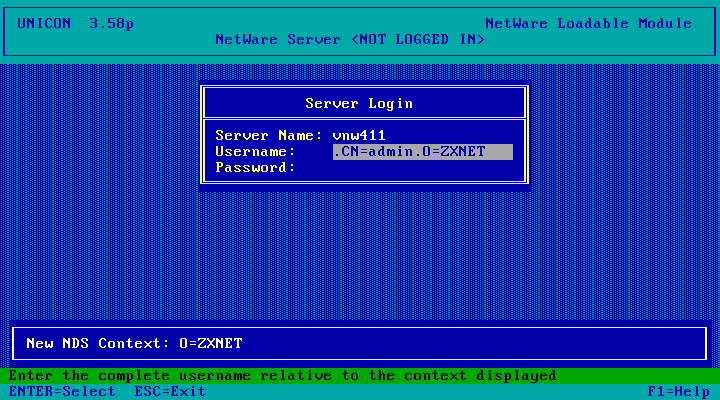Screen dimensions: 720x400
Task: Select the Server Name value vnw411
Action: click(359, 135)
